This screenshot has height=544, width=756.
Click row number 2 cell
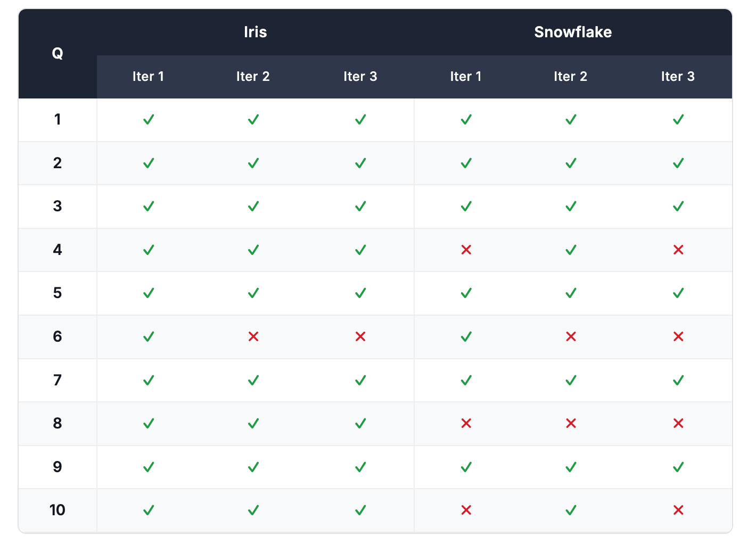57,163
